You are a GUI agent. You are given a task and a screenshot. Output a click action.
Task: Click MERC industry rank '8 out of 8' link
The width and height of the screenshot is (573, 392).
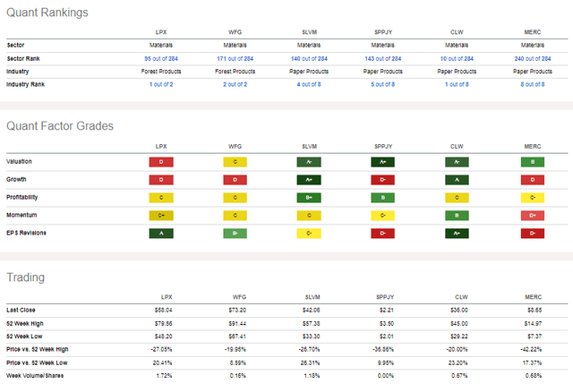pos(533,84)
